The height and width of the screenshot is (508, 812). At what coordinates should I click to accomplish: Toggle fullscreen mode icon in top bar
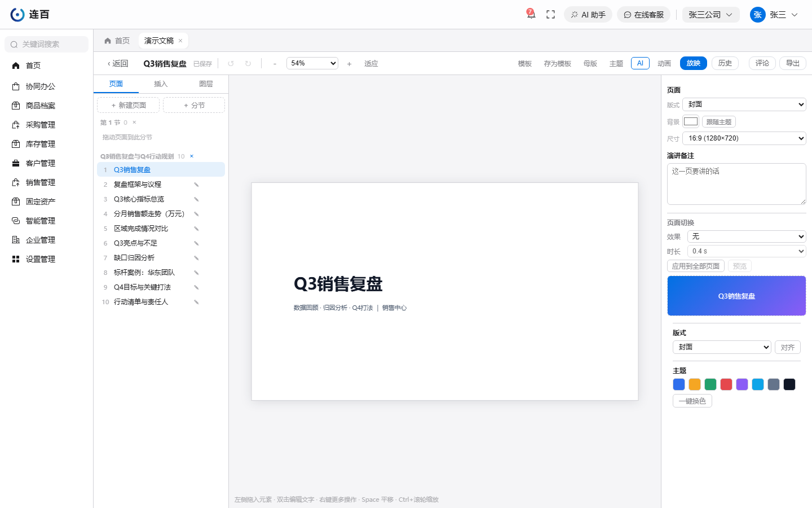[x=551, y=15]
